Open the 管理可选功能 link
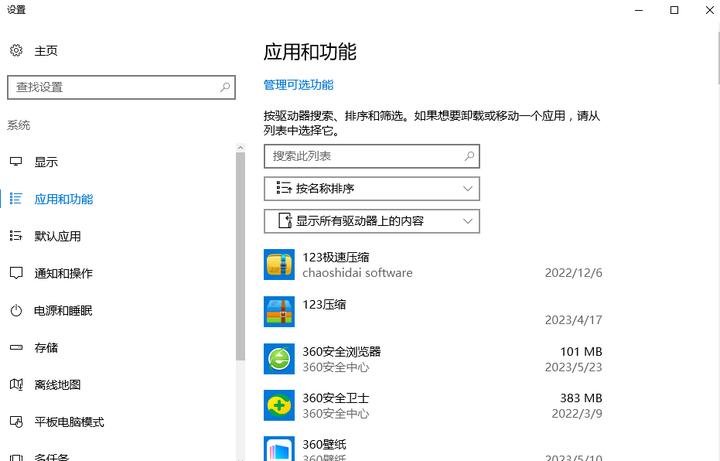The image size is (720, 461). click(298, 85)
